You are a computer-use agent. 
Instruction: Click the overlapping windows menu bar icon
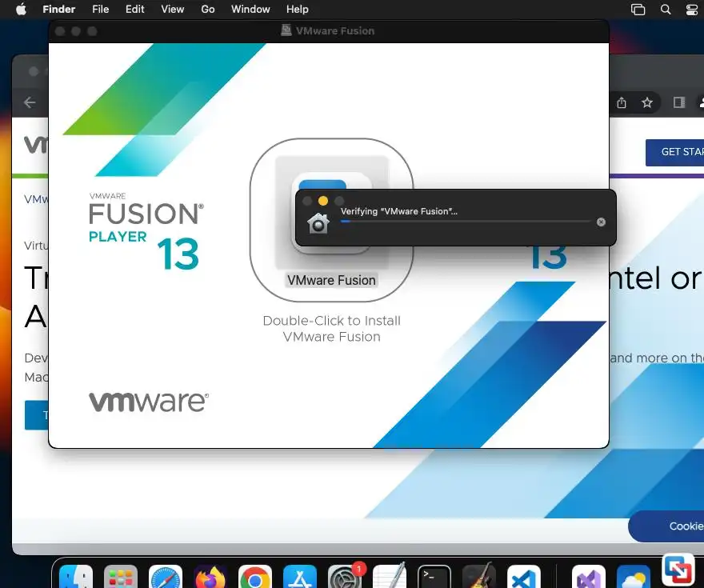click(638, 10)
